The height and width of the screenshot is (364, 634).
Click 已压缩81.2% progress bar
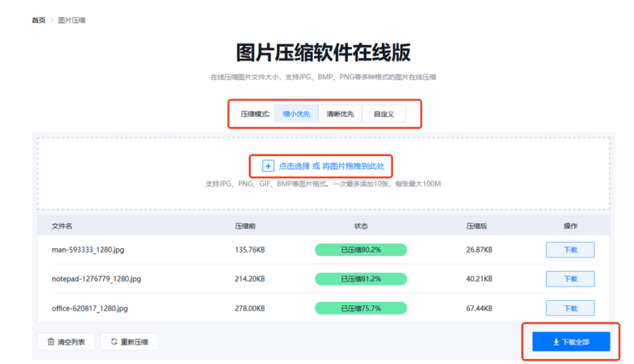361,279
